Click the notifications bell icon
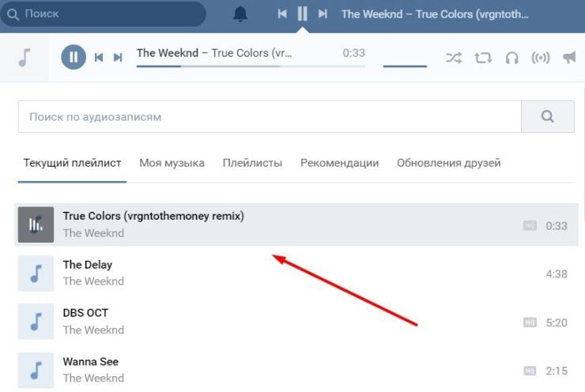 pos(240,14)
